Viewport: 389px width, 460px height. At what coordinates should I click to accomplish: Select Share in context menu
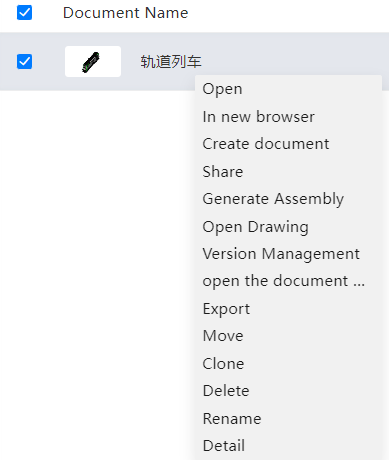click(x=223, y=172)
